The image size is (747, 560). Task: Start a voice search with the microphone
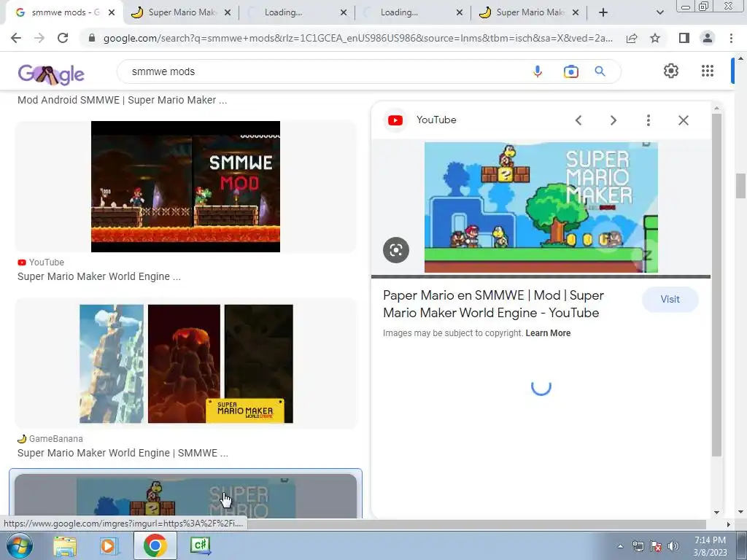pos(538,71)
